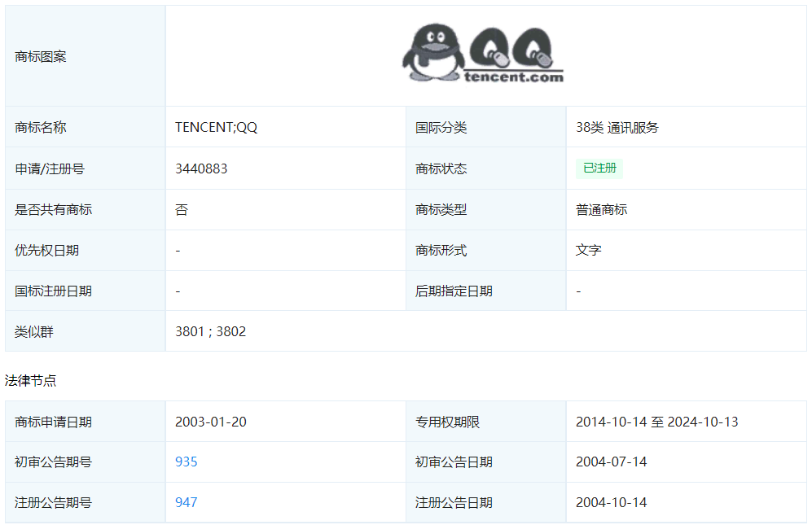Click the 商标状态 label
Viewport: 812px width, 525px height.
pyautogui.click(x=441, y=168)
